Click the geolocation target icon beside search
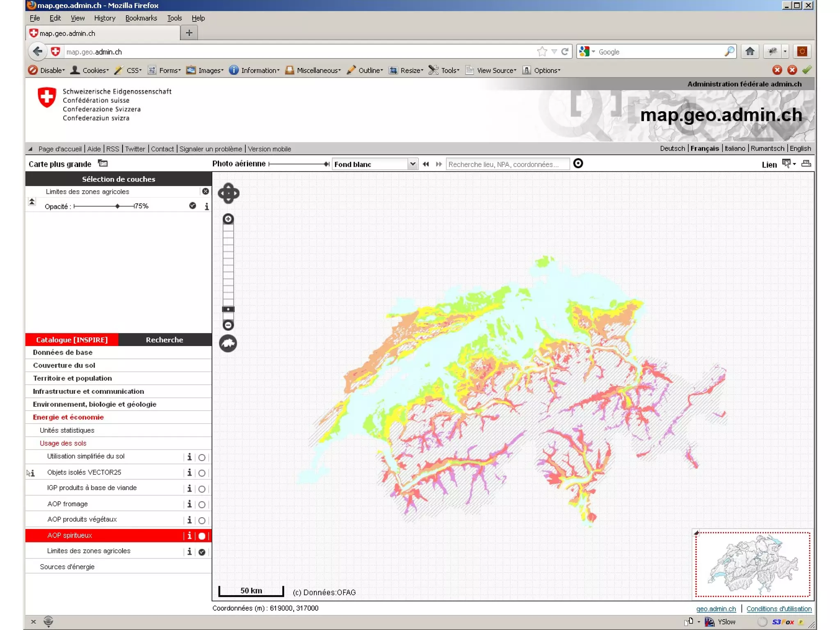 click(x=578, y=164)
